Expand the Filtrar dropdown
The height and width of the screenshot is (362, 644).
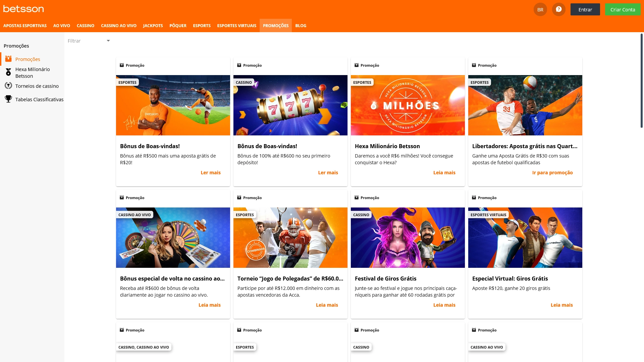[x=89, y=41]
